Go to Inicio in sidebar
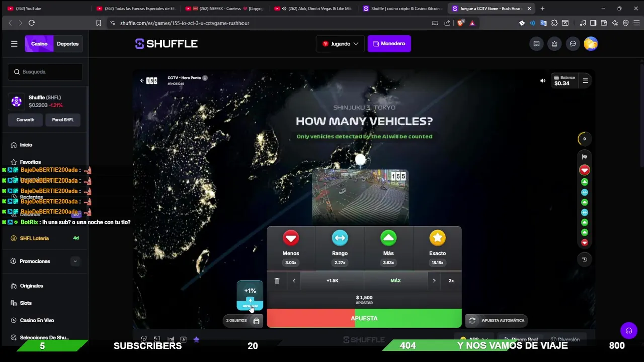Viewport: 644px width, 362px height. [x=26, y=145]
